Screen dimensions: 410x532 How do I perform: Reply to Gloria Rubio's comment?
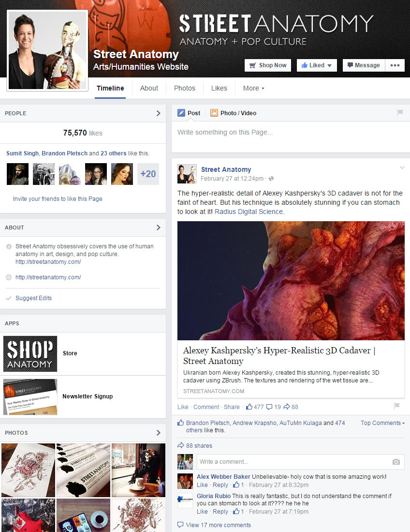(220, 512)
